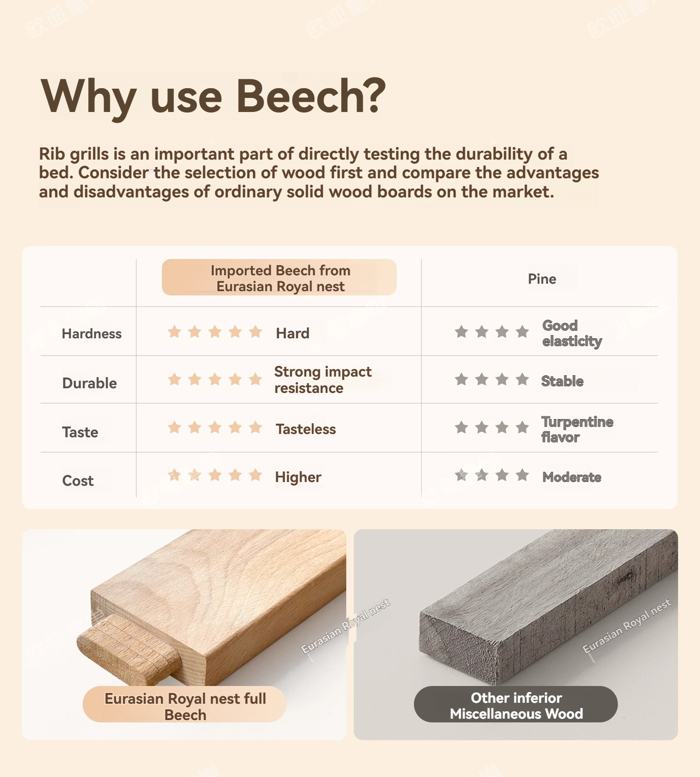Select the Imported Beech column header

click(x=280, y=278)
